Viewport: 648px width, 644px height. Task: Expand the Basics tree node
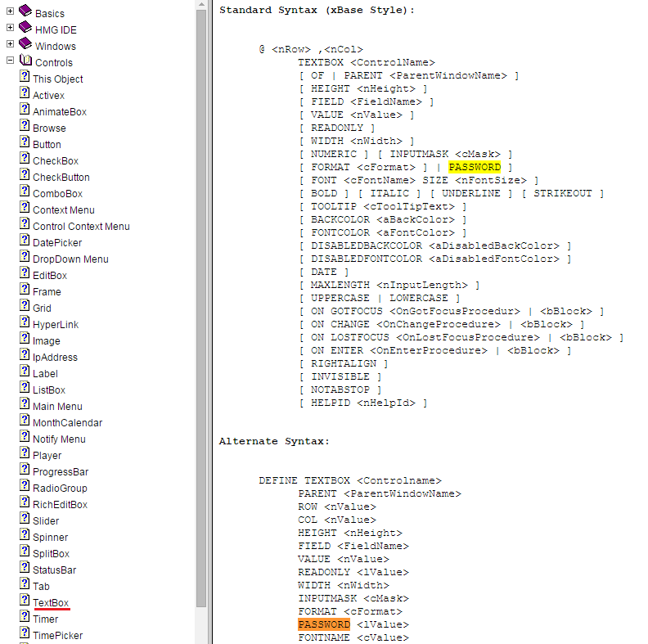[10, 12]
